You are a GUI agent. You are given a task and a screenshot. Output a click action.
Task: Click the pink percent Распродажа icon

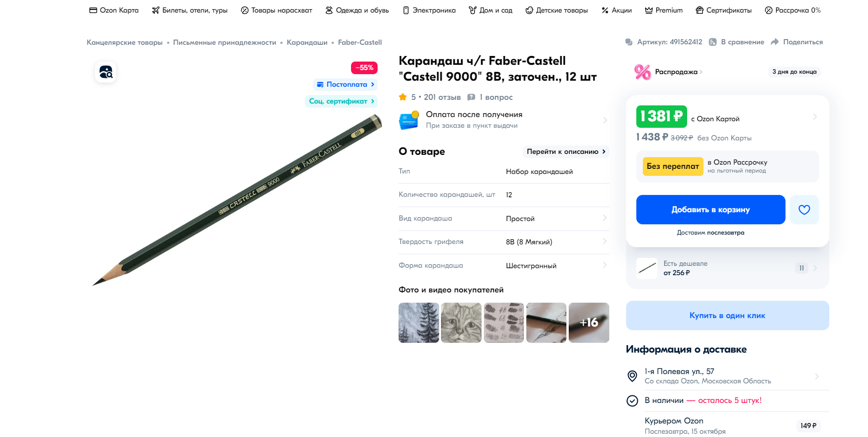coord(642,72)
